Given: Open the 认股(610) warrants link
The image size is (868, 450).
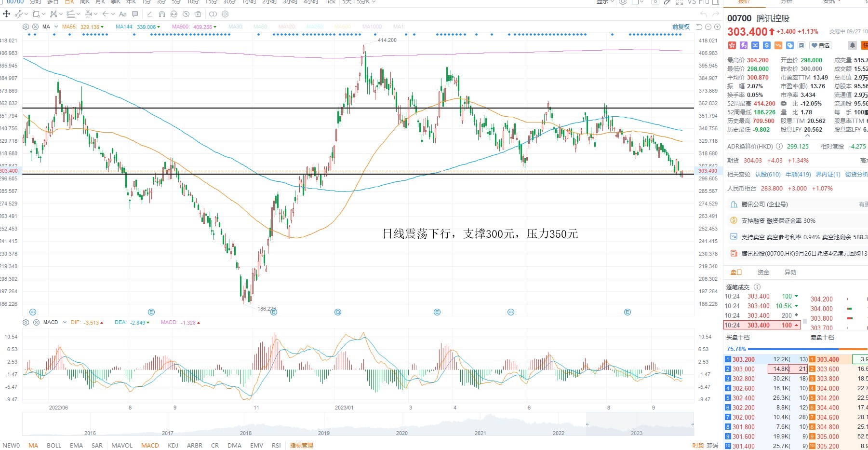Looking at the screenshot, I should (768, 174).
